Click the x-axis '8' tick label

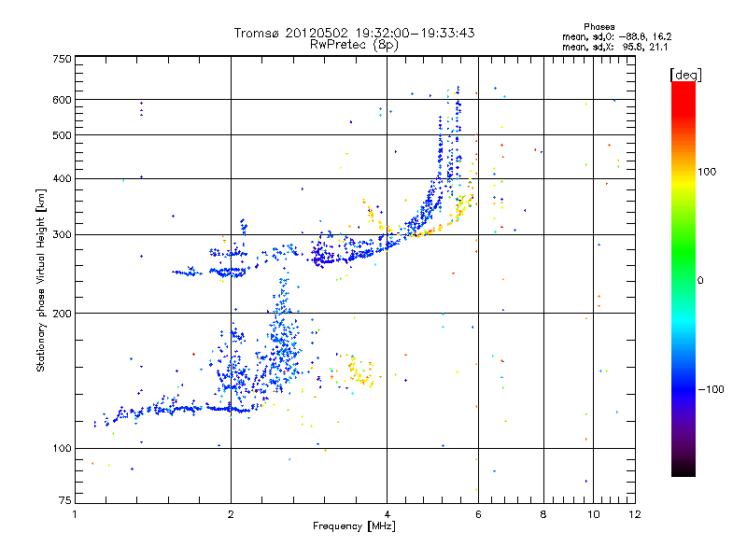point(543,514)
